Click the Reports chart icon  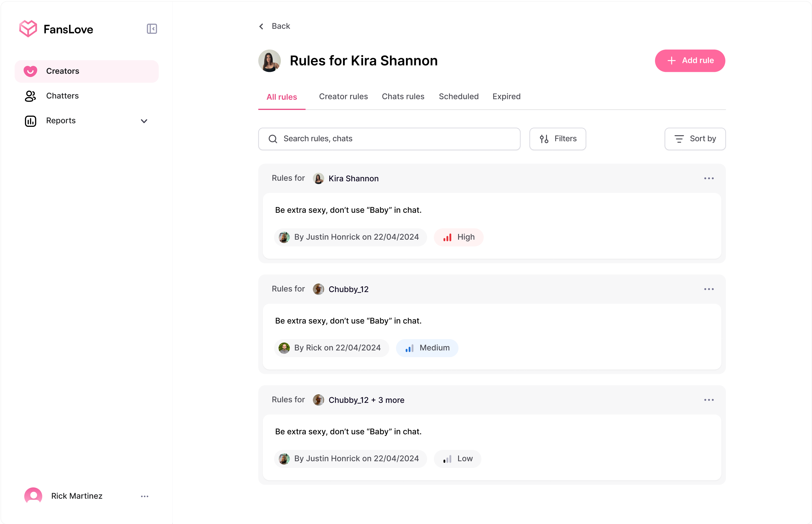tap(30, 121)
